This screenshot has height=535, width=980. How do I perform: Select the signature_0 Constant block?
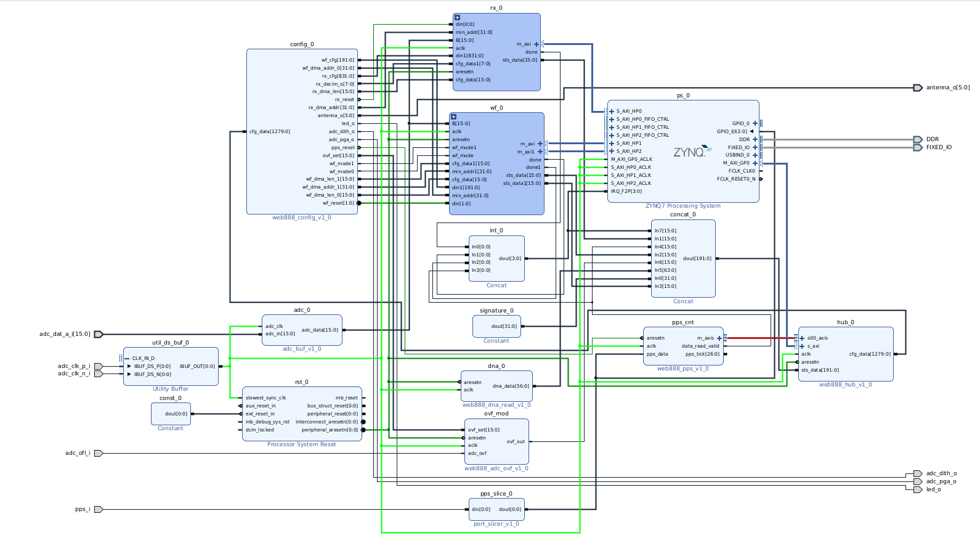496,327
